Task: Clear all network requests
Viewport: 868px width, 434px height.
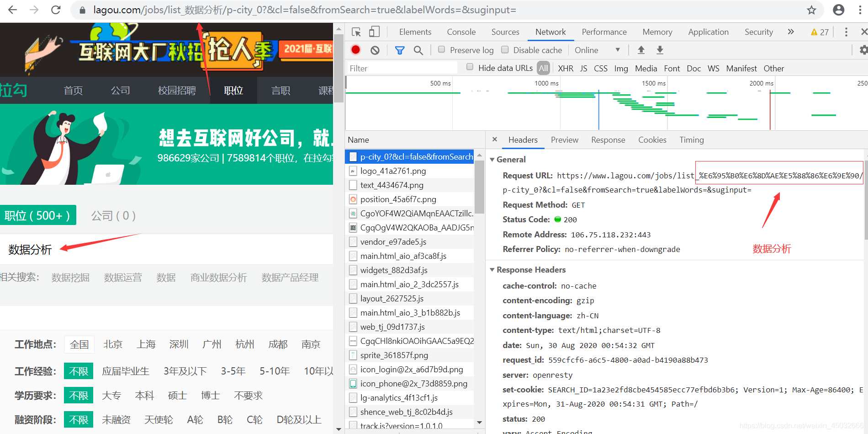Action: [x=375, y=50]
